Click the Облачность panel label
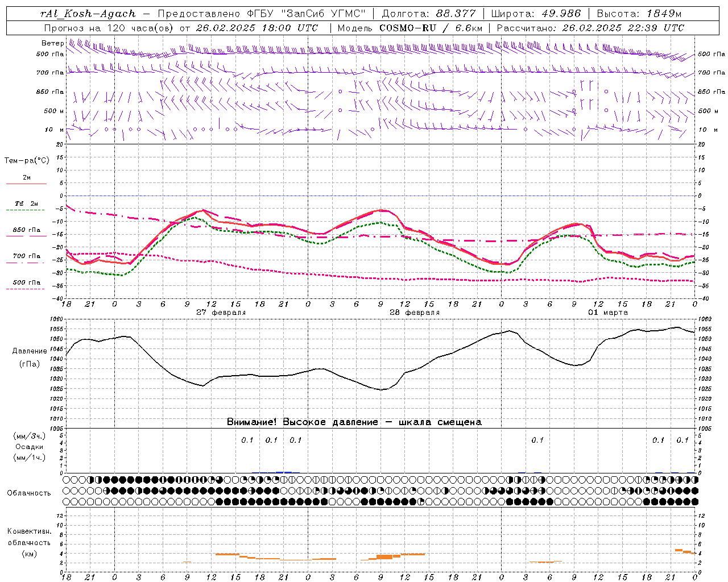728x582 pixels. point(29,493)
